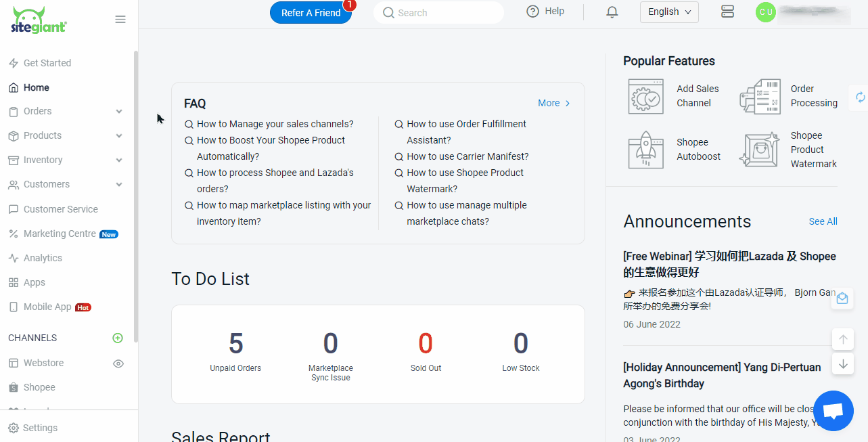Click the Apps grid icon
Image resolution: width=868 pixels, height=442 pixels.
[x=13, y=282]
